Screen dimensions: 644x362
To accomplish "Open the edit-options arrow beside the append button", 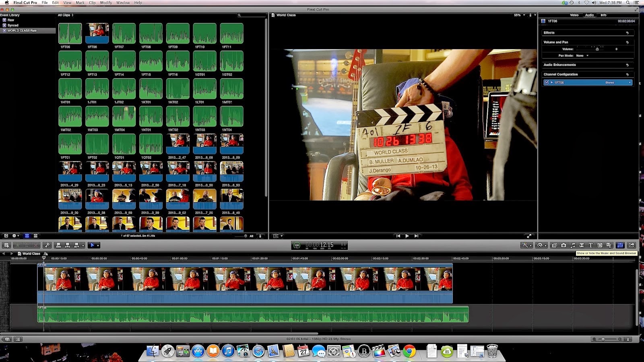I will pos(83,245).
